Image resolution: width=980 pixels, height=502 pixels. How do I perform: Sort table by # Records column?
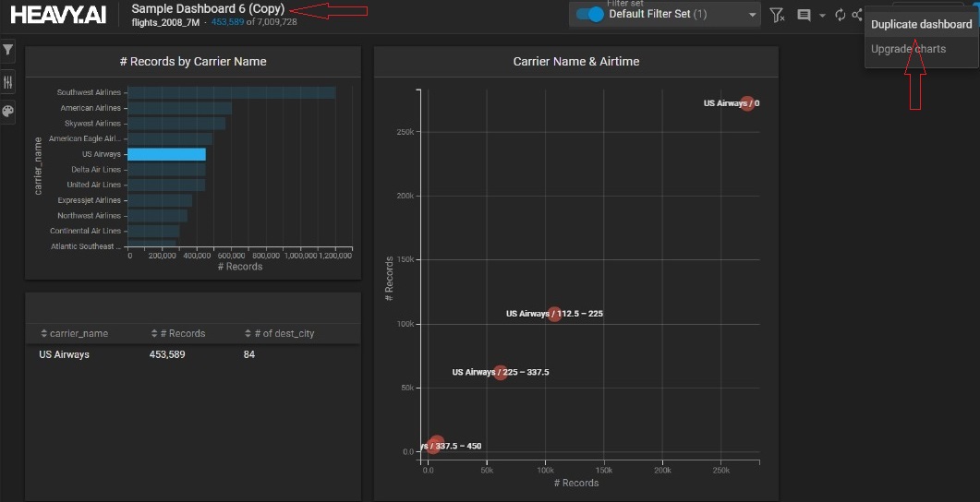click(x=178, y=333)
